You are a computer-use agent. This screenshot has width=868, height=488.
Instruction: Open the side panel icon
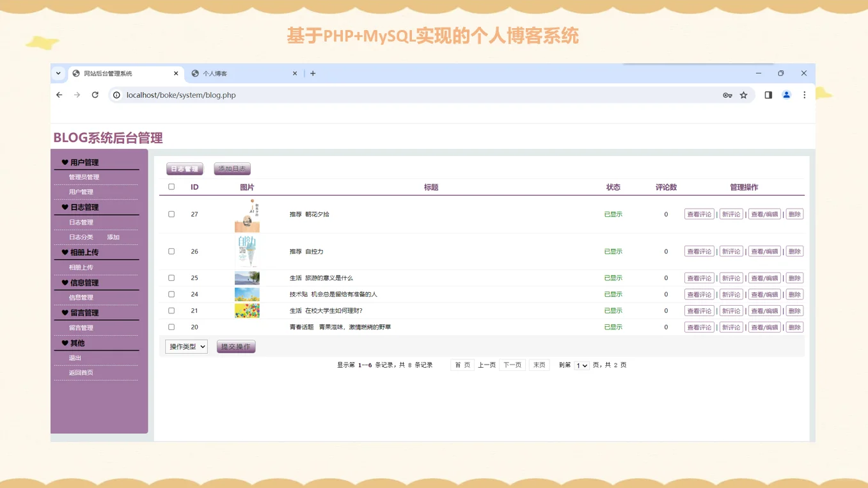[768, 95]
